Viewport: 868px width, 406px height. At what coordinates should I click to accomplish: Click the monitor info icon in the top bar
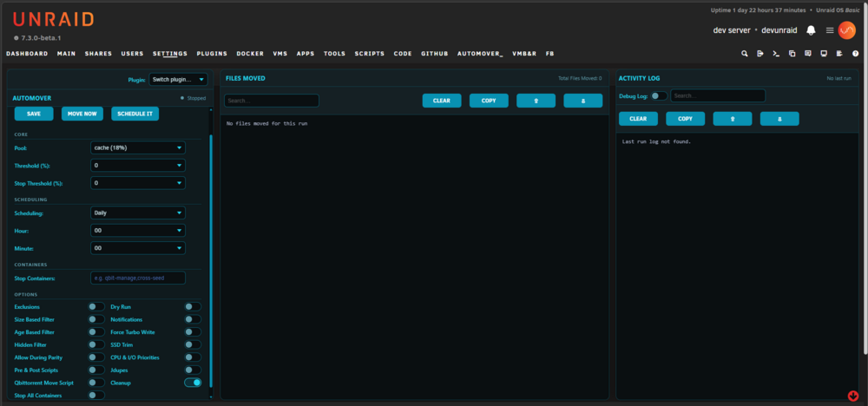pos(824,54)
